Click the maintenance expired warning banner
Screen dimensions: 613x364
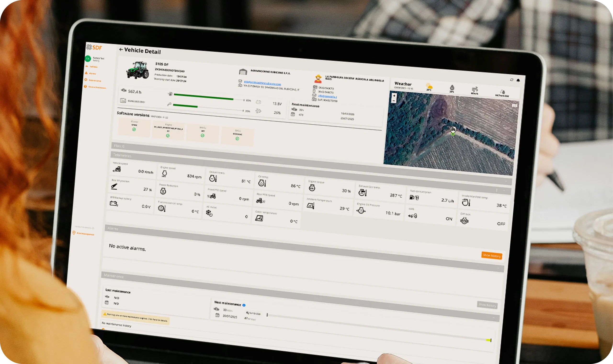pyautogui.click(x=136, y=317)
